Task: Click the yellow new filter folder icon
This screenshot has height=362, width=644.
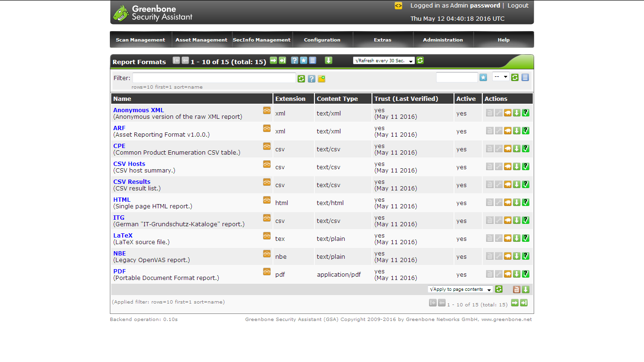Action: [322, 79]
